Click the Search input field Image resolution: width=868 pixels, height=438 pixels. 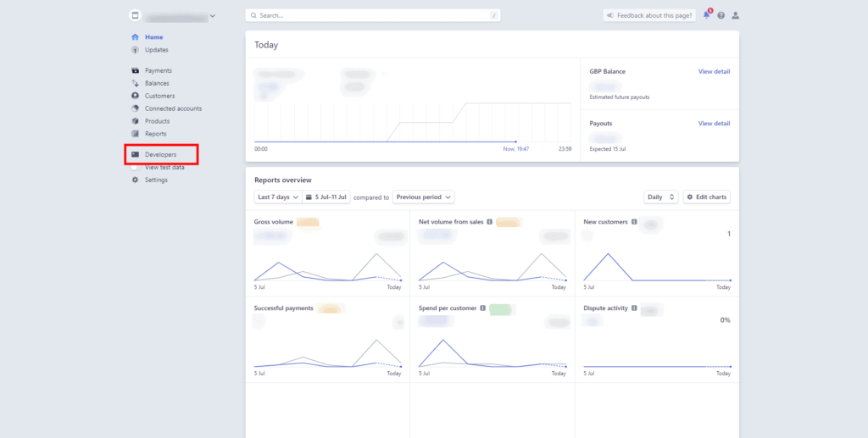[x=372, y=15]
